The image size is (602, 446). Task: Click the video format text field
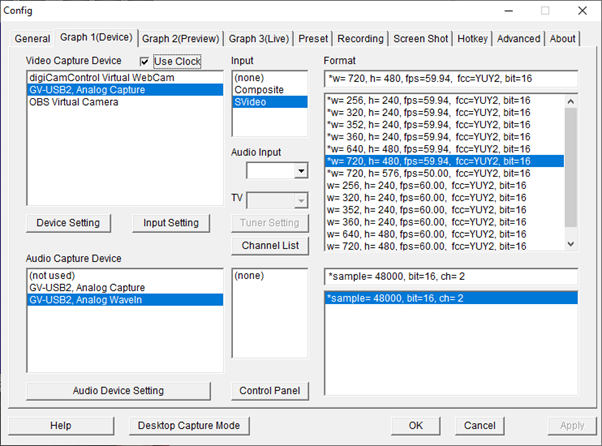pos(451,79)
